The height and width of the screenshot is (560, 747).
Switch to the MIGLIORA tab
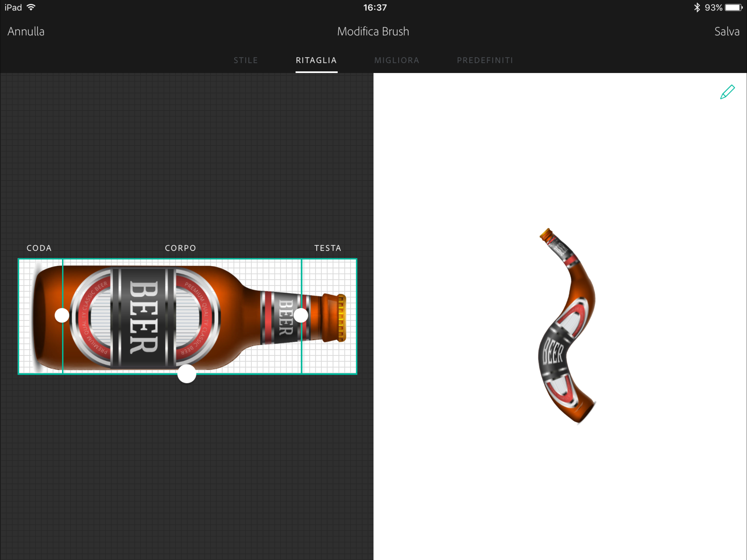click(396, 60)
